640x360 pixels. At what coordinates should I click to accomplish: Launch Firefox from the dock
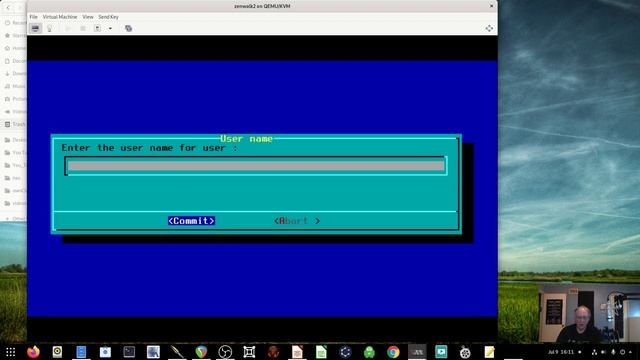click(x=33, y=352)
